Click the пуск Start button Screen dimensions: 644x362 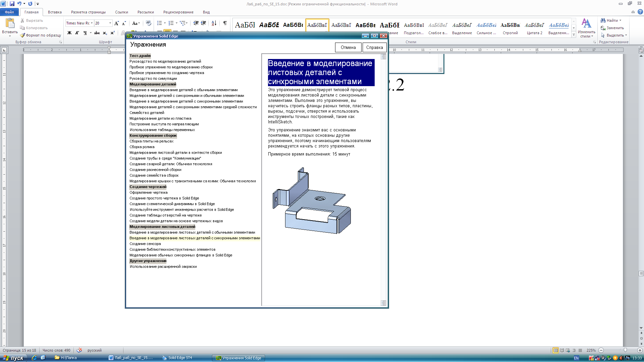[x=13, y=358]
